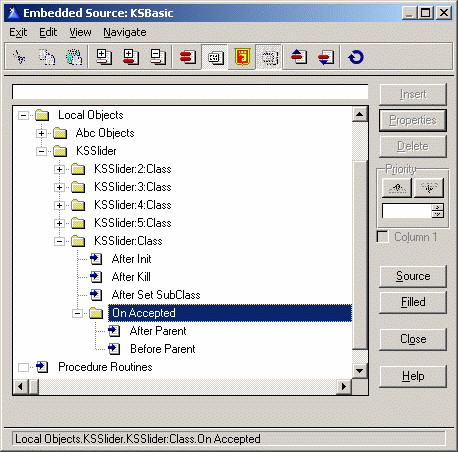This screenshot has height=452, width=458.
Task: Click the Contract All minus icon
Action: click(158, 57)
